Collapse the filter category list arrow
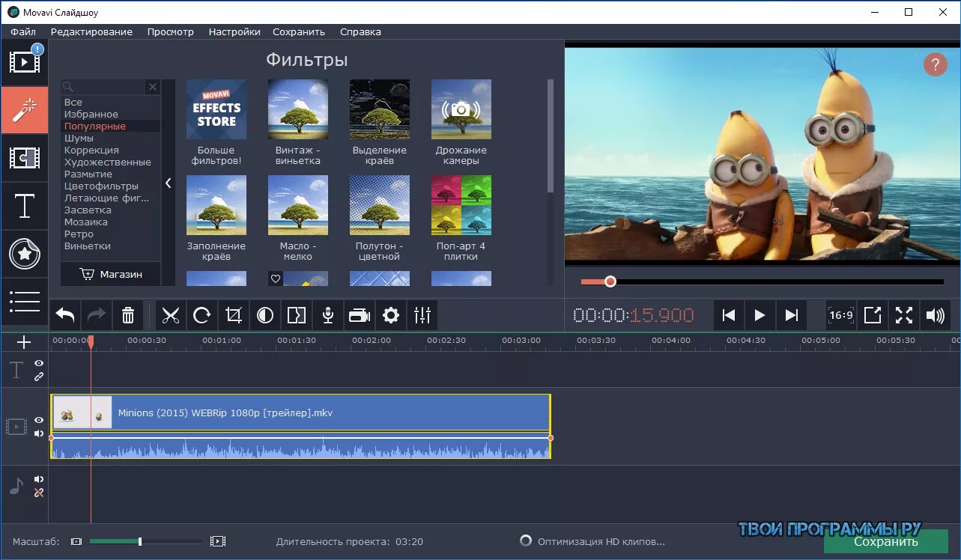This screenshot has width=961, height=560. (x=169, y=183)
